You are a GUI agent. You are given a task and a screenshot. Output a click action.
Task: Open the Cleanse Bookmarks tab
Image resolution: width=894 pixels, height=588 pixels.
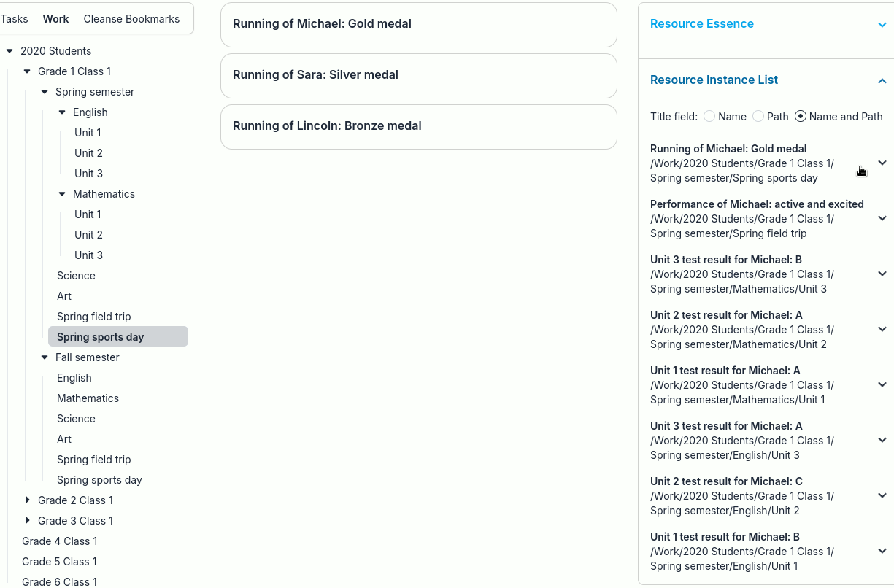(x=131, y=19)
